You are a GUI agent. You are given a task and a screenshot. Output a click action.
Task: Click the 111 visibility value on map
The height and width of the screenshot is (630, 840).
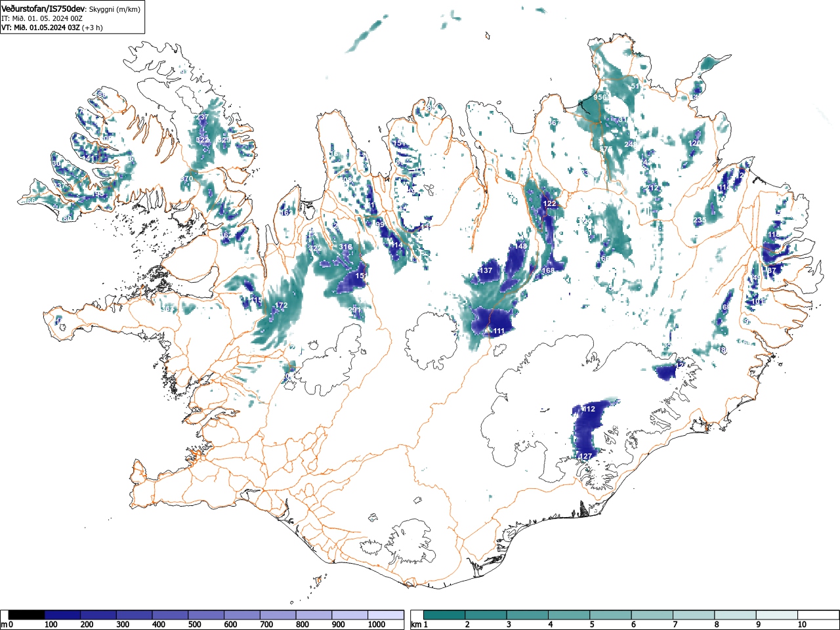coord(499,331)
